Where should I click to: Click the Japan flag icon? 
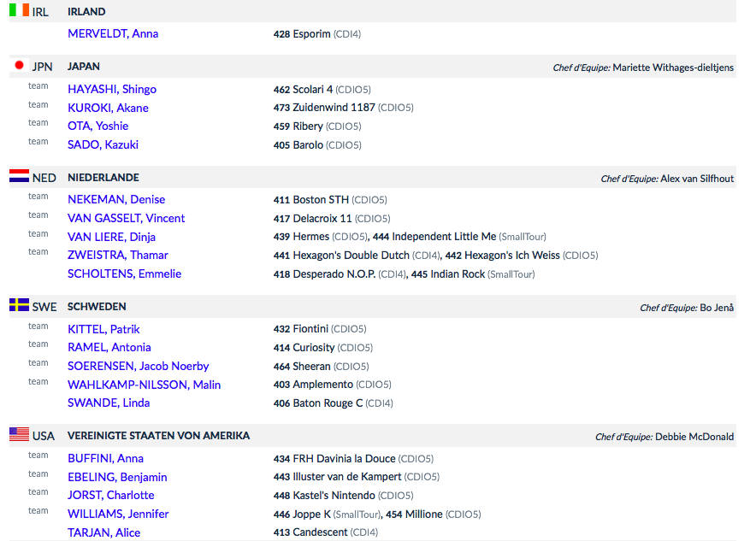click(x=20, y=65)
